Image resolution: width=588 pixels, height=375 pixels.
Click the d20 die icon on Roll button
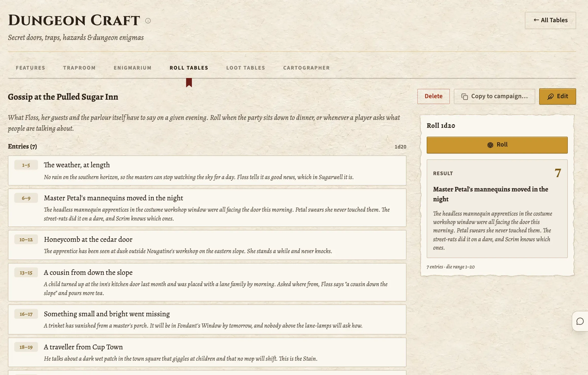(x=490, y=145)
